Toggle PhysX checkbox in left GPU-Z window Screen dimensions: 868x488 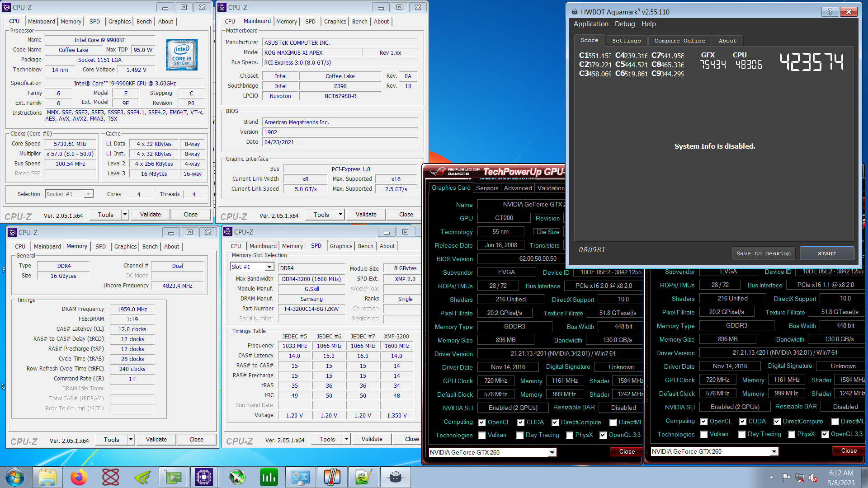coord(570,435)
